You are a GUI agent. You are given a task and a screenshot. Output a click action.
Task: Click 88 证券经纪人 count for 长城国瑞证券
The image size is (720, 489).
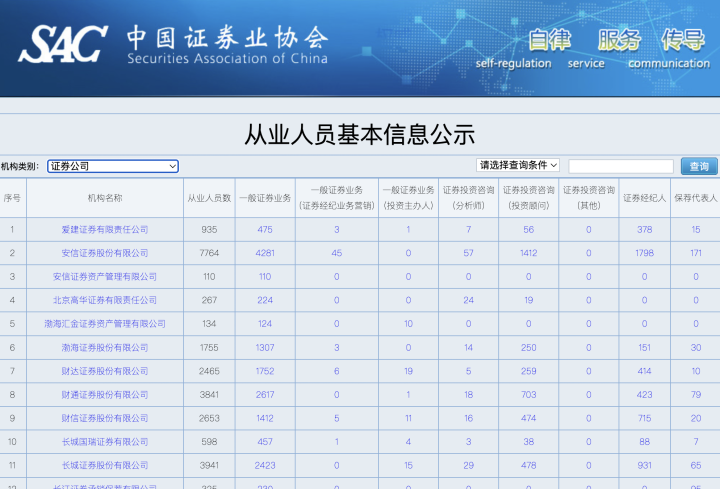(644, 442)
